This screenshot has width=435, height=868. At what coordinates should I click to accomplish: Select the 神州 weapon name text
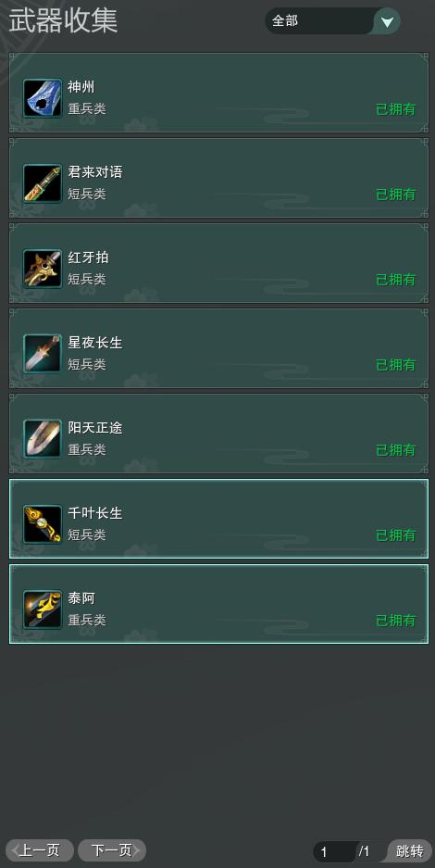(x=81, y=87)
